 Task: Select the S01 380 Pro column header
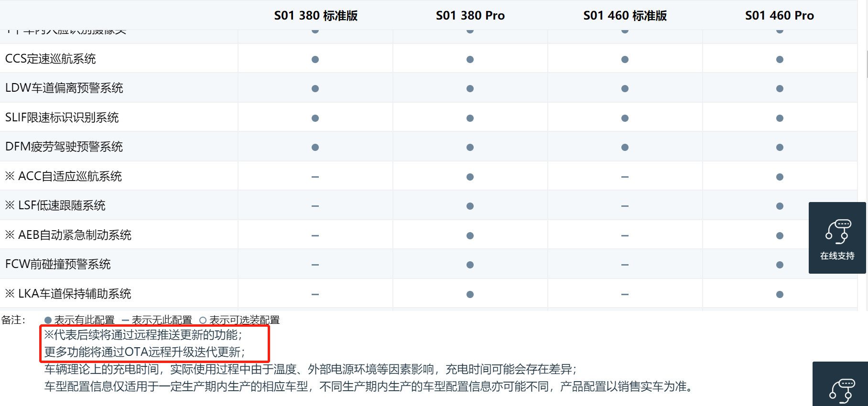[470, 16]
